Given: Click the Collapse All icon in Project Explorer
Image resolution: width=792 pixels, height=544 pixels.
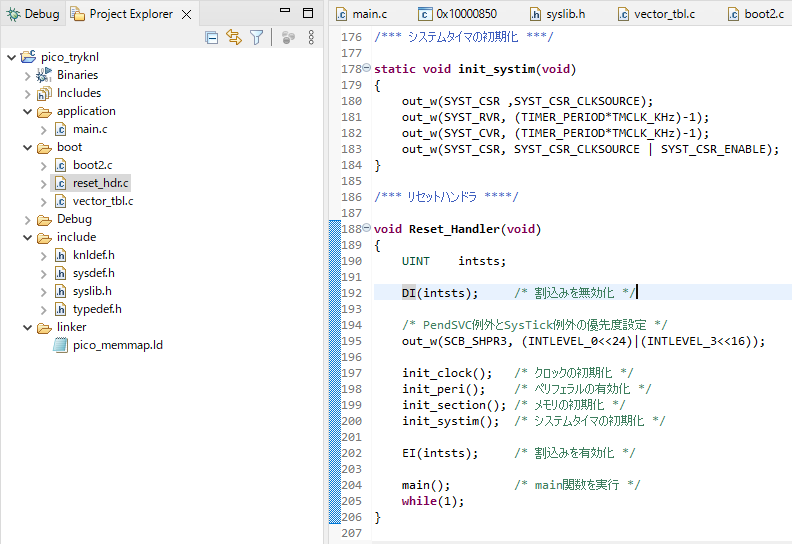Looking at the screenshot, I should click(x=211, y=37).
